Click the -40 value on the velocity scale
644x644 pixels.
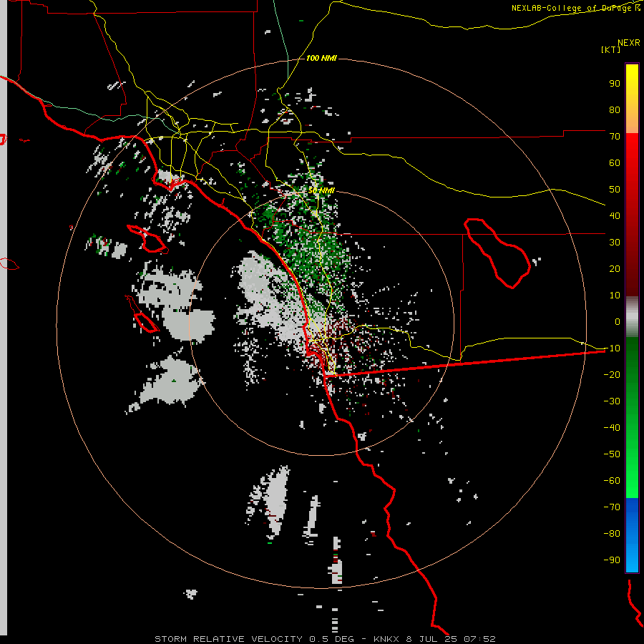pyautogui.click(x=612, y=428)
